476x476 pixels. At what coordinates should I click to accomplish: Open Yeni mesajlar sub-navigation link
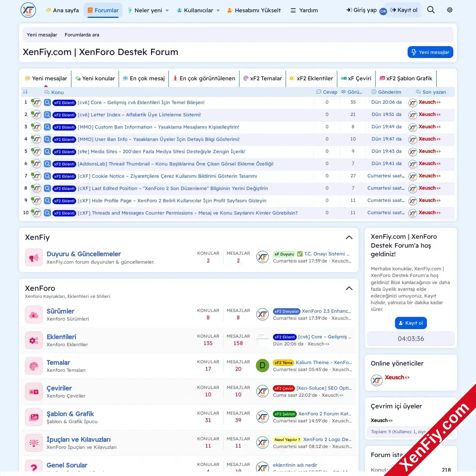coord(42,35)
